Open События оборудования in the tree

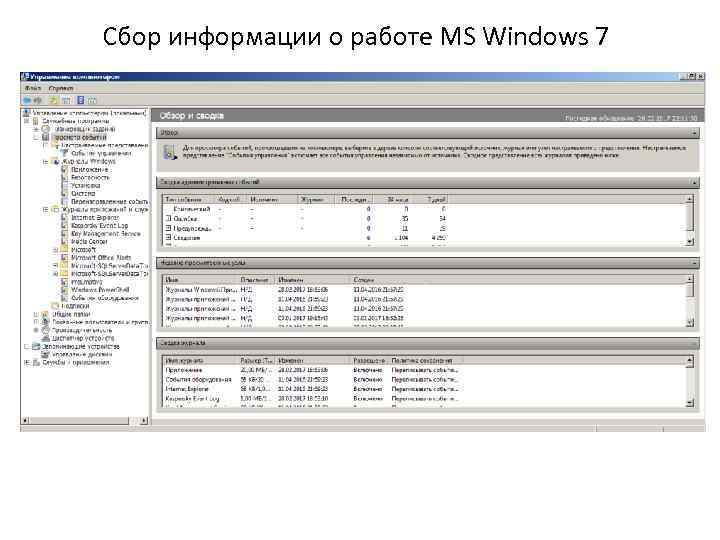click(105, 298)
